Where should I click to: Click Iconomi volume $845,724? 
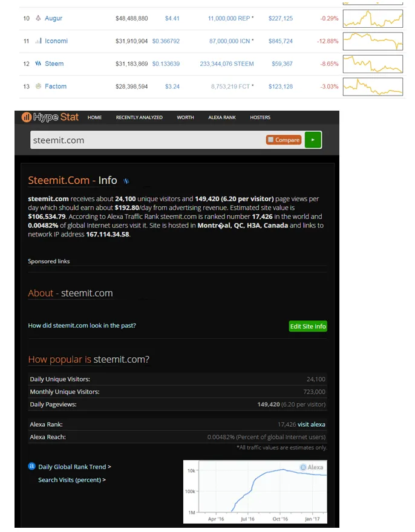click(281, 41)
